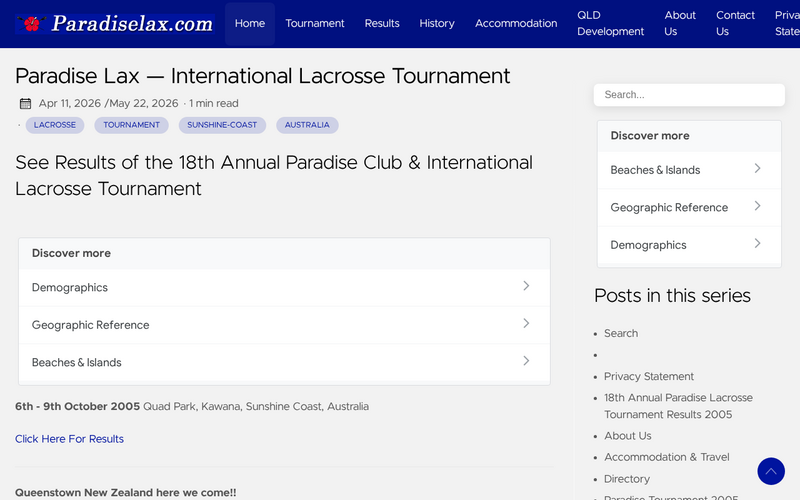Screen dimensions: 800x500
Task: Open the History menu item
Action: [437, 23]
